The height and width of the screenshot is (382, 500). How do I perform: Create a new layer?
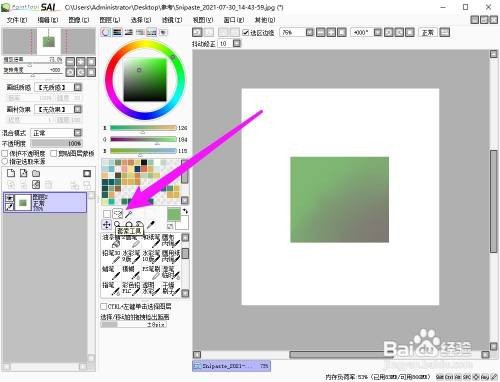coord(11,173)
